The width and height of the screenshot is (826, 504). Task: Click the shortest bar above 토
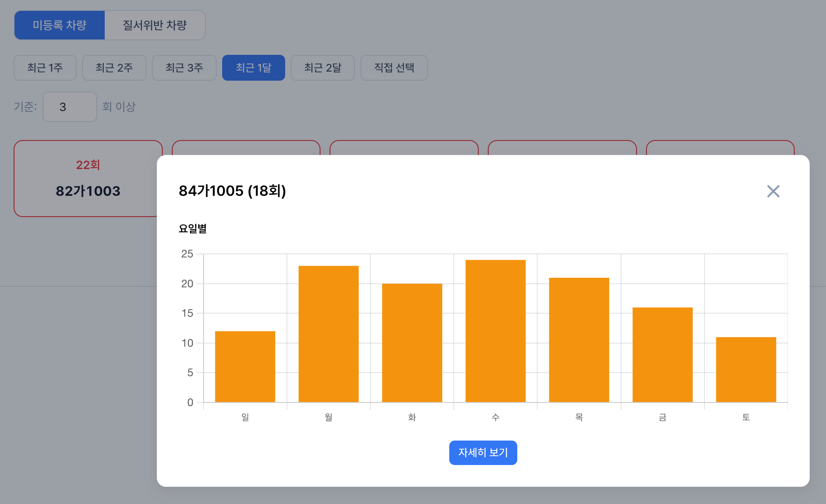pos(746,369)
